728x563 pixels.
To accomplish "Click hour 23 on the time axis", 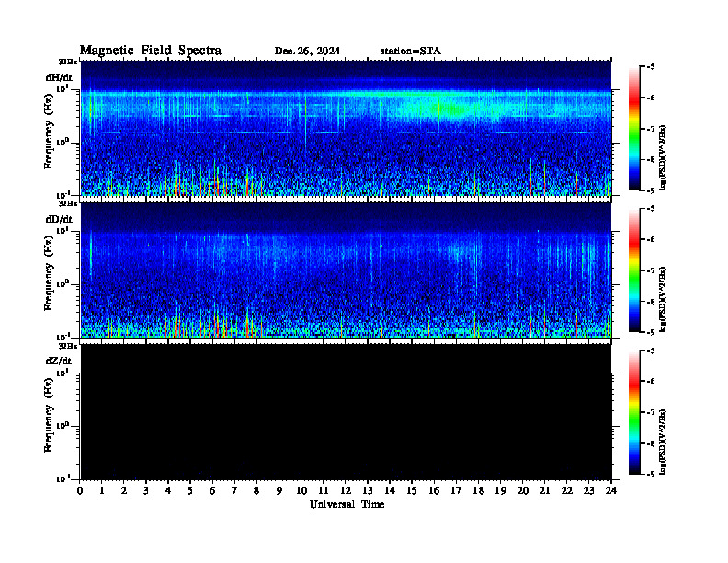I will click(x=588, y=491).
